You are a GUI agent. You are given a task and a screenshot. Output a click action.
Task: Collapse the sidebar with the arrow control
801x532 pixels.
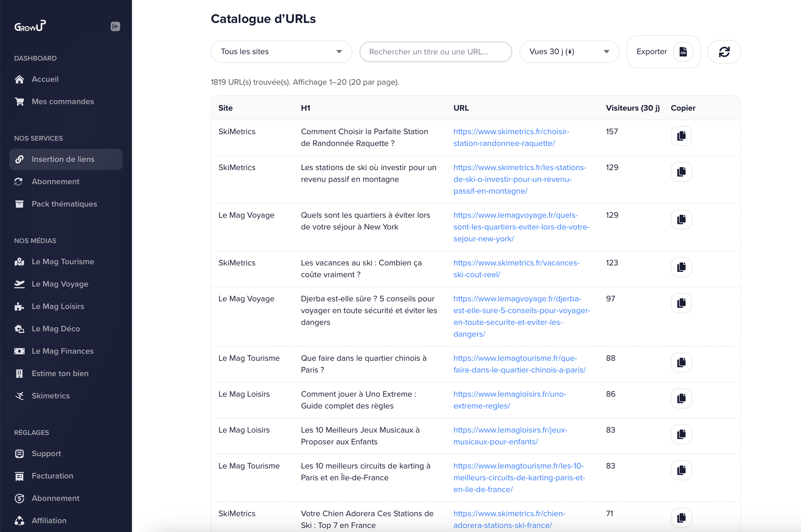[x=115, y=26]
